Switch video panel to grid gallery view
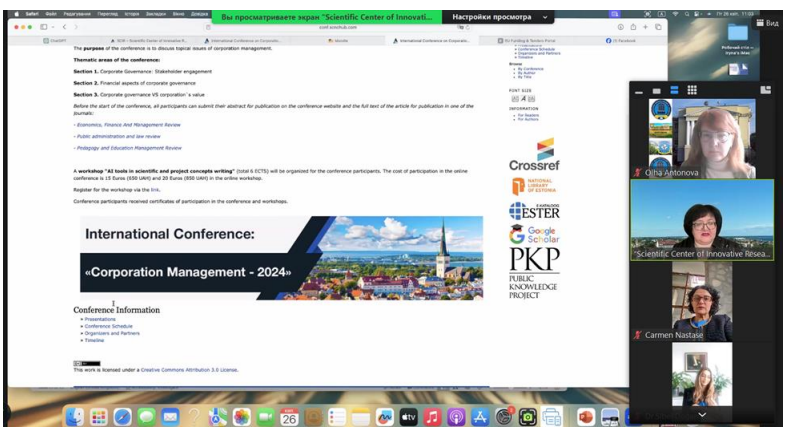Viewport: 787px width, 428px height. tap(692, 90)
